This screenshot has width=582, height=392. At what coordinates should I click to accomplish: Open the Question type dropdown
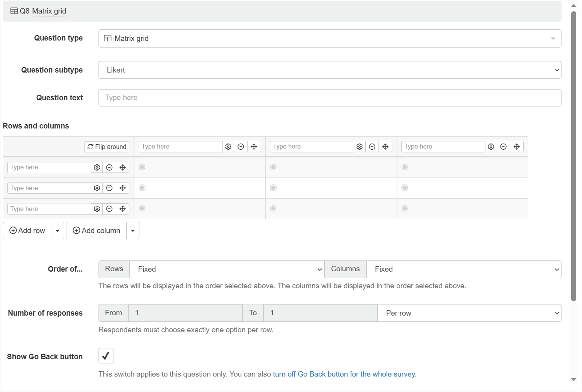pos(330,39)
